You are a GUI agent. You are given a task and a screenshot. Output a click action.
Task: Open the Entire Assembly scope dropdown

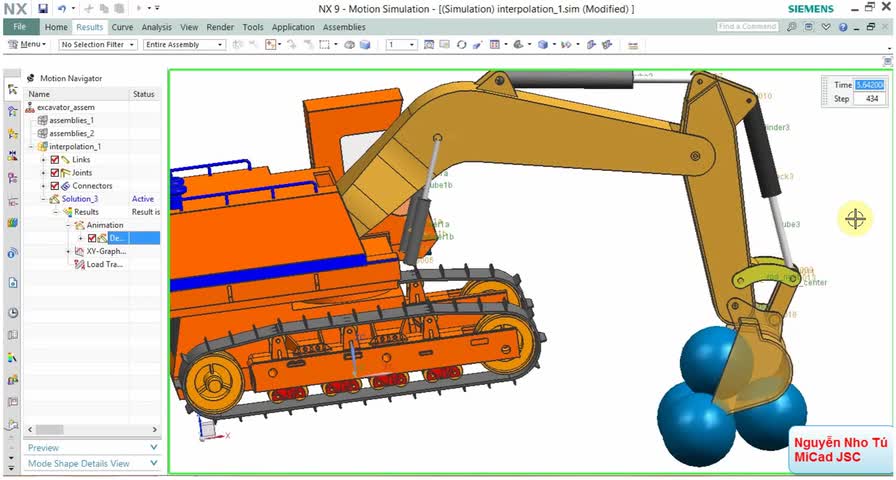coord(185,45)
